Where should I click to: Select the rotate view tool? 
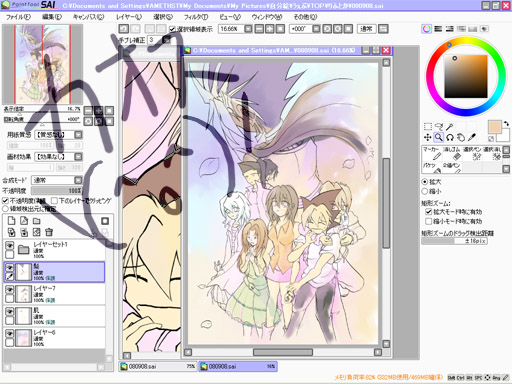(x=450, y=137)
